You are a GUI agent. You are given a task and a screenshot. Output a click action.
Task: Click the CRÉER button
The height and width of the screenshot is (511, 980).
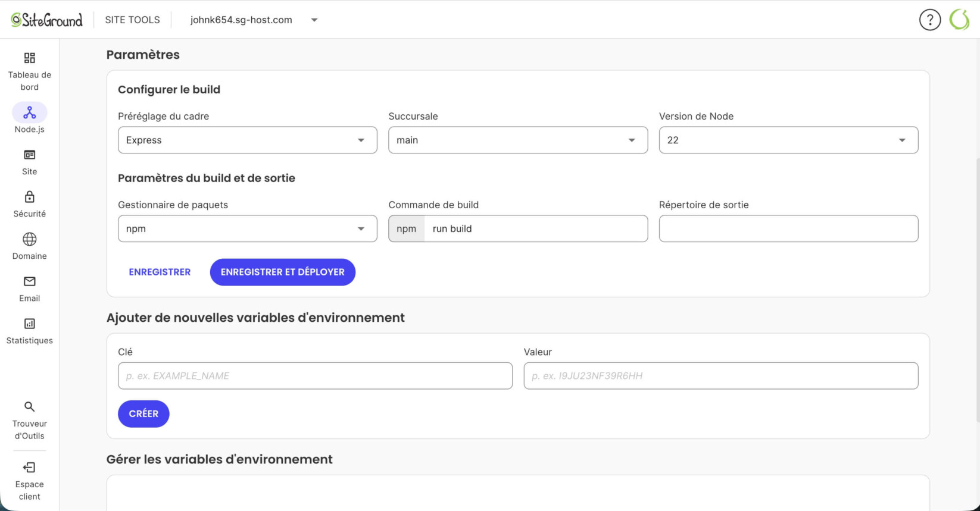coord(143,413)
